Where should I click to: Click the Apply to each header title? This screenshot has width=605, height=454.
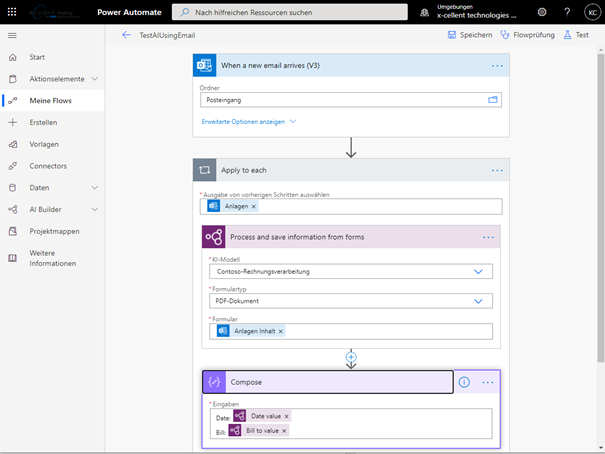243,170
